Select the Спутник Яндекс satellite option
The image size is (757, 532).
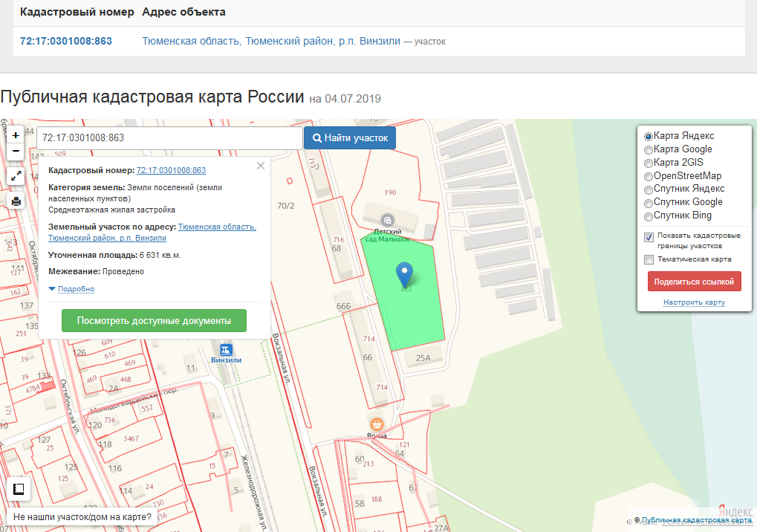[x=649, y=189]
